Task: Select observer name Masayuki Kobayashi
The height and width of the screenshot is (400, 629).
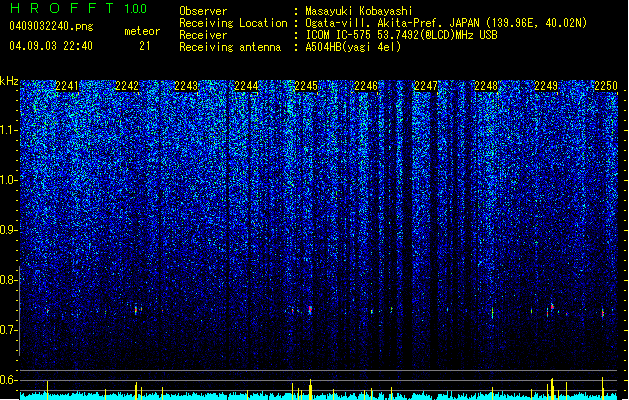Action: (x=359, y=11)
